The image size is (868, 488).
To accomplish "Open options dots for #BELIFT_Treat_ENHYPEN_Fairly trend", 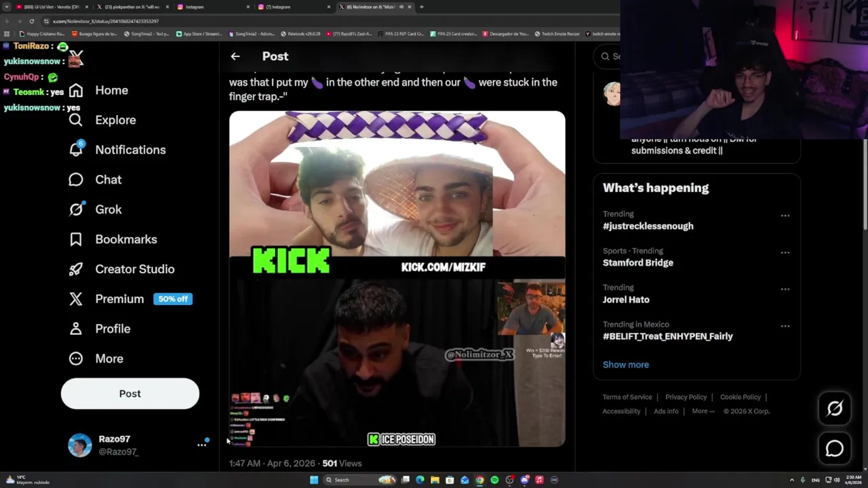I will (785, 326).
